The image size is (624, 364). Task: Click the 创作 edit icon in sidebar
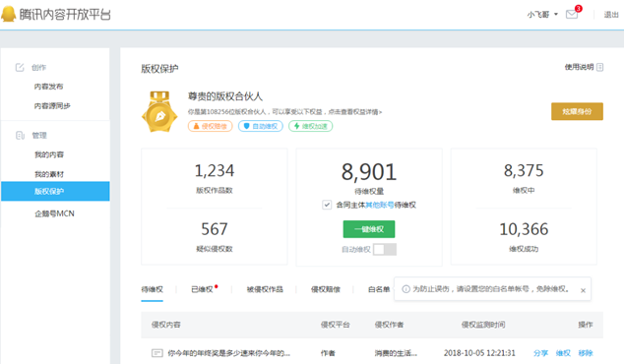coord(20,67)
